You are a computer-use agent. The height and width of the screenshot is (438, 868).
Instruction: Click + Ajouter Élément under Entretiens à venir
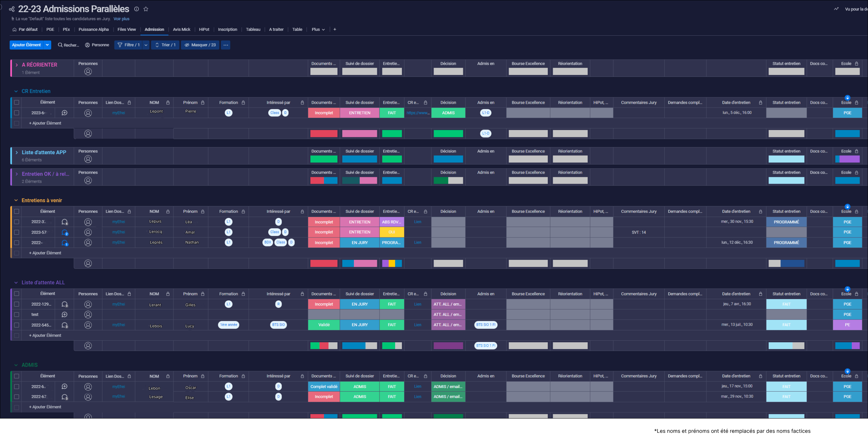[x=45, y=253]
